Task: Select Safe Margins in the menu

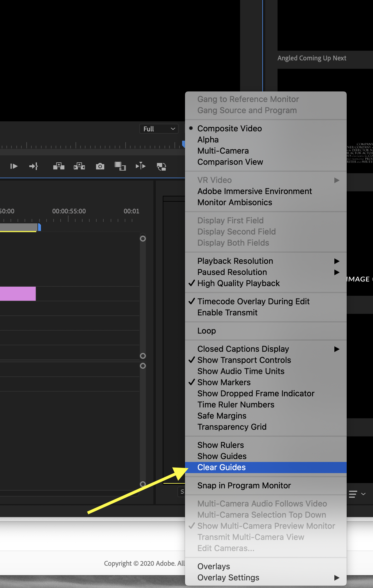Action: 222,416
